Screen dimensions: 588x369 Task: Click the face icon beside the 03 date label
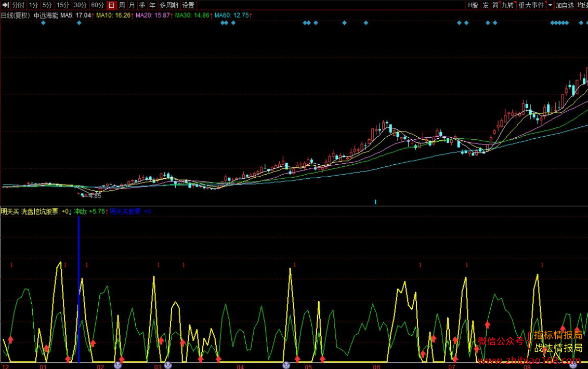point(168,365)
